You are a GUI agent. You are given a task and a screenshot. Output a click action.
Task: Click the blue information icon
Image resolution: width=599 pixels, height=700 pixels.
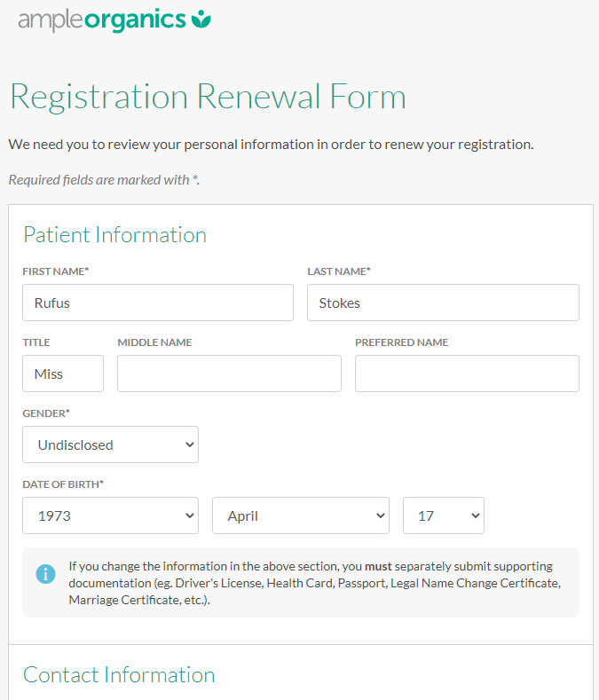pyautogui.click(x=45, y=574)
